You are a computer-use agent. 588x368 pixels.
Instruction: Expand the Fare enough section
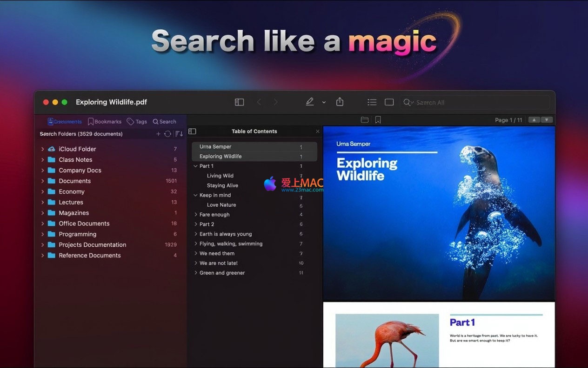point(195,215)
